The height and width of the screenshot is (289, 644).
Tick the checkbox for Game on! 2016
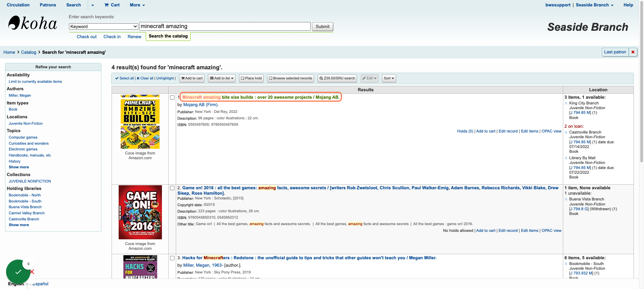click(x=172, y=188)
